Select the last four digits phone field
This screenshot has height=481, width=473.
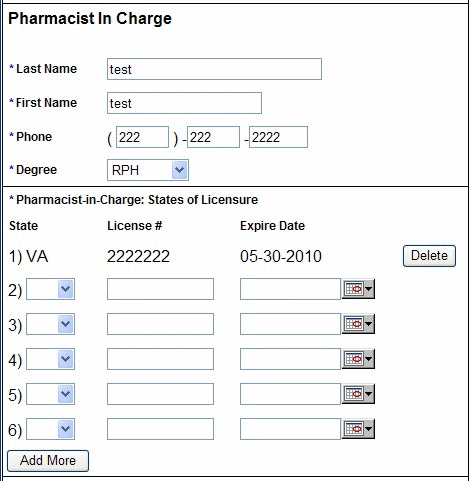tap(278, 137)
